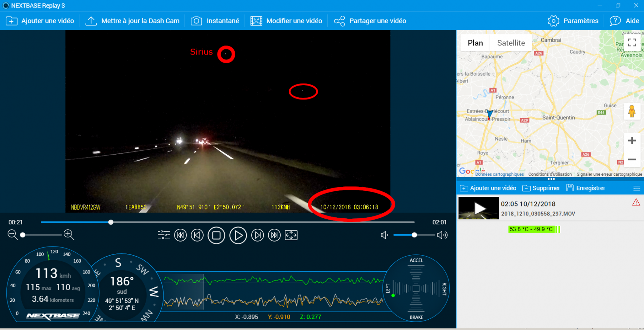Click the map panel resize dots handle
Viewport: 644px width, 330px height.
[551, 179]
